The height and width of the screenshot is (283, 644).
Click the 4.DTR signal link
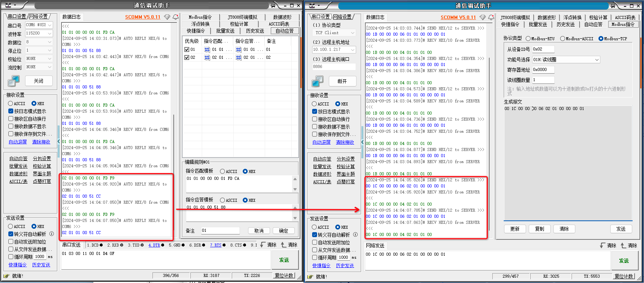[154, 245]
